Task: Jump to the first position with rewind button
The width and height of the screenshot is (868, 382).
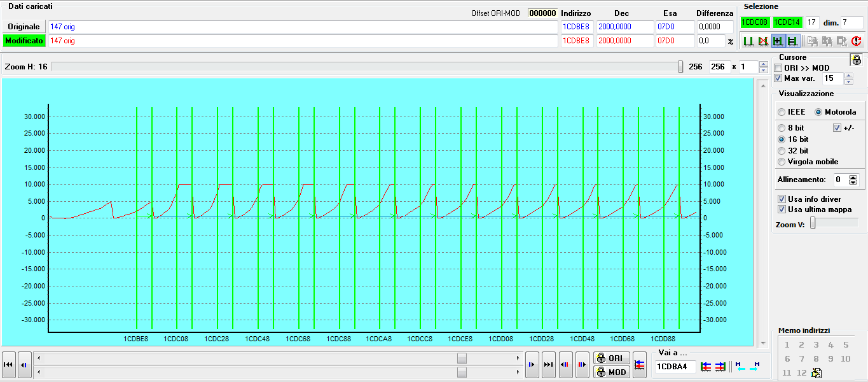Action: [9, 365]
